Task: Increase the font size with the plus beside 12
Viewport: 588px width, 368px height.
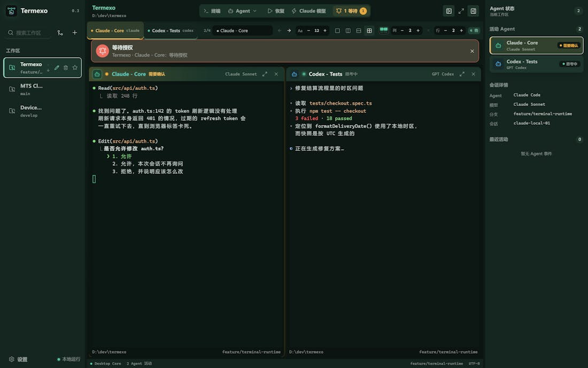Action: pyautogui.click(x=325, y=30)
